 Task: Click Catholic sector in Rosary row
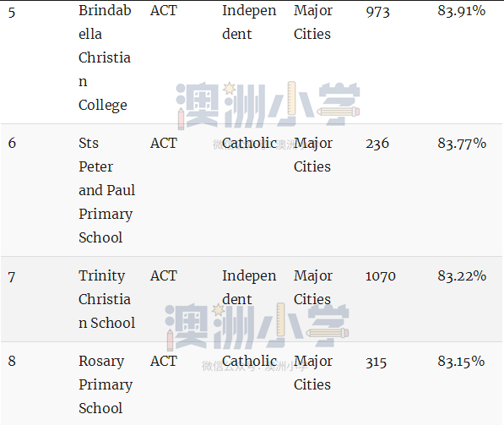tap(249, 361)
